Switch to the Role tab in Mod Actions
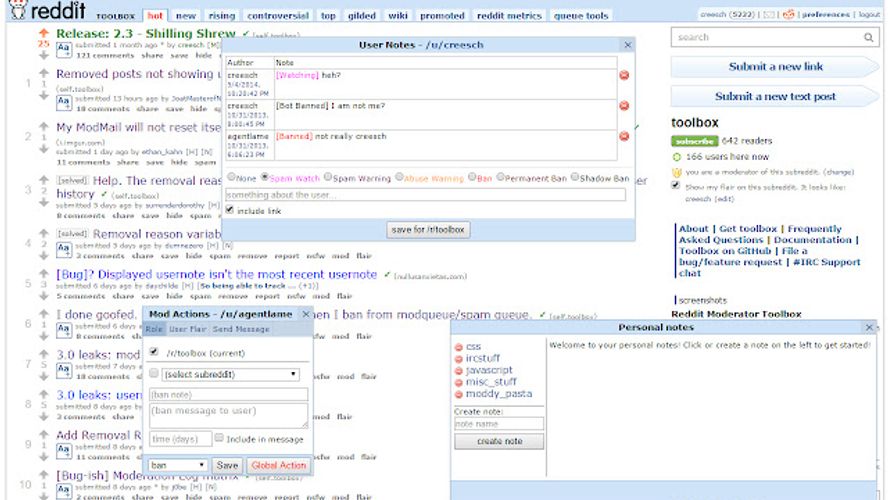Image resolution: width=888 pixels, height=500 pixels. 153,329
